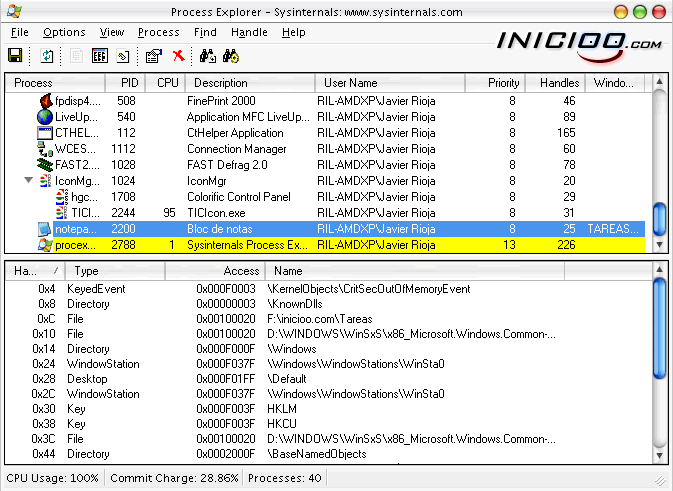Select the 'HKLM' key handle
The image size is (673, 491).
tap(282, 409)
